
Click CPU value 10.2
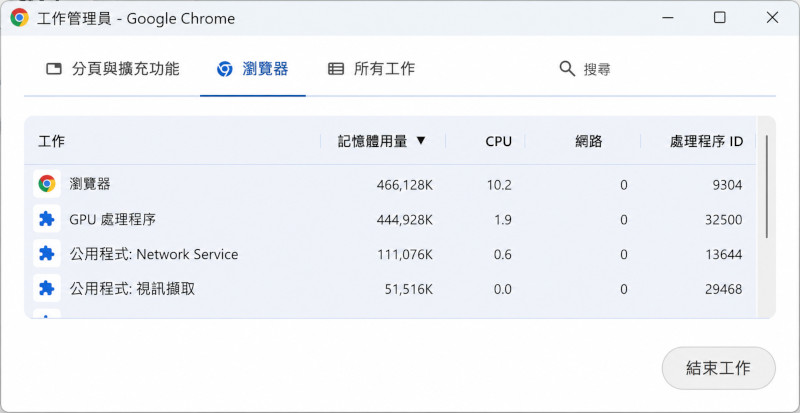pyautogui.click(x=499, y=185)
